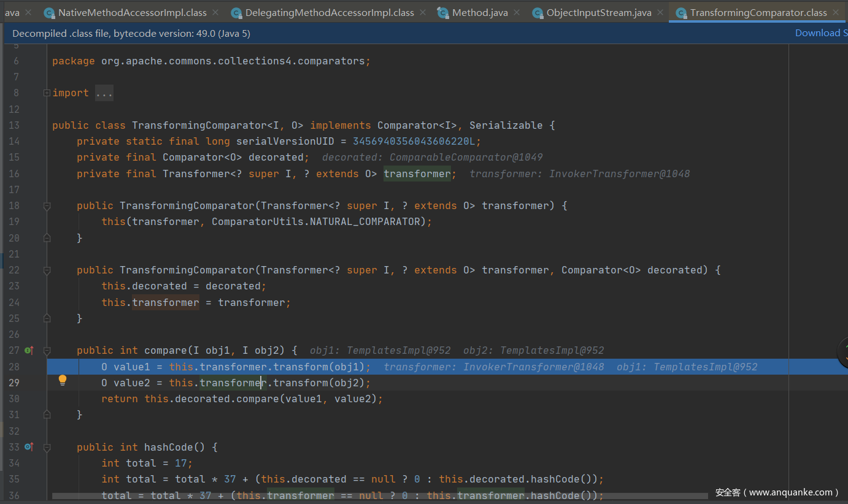The height and width of the screenshot is (504, 848).
Task: Click the class file icon on TransformingComparator tab
Action: [x=680, y=13]
